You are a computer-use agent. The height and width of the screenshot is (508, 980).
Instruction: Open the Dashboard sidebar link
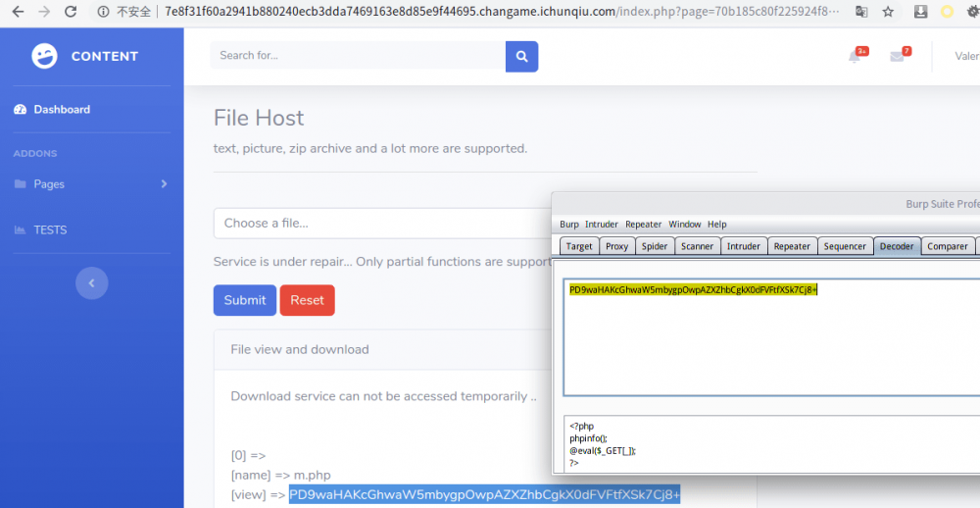tap(62, 110)
